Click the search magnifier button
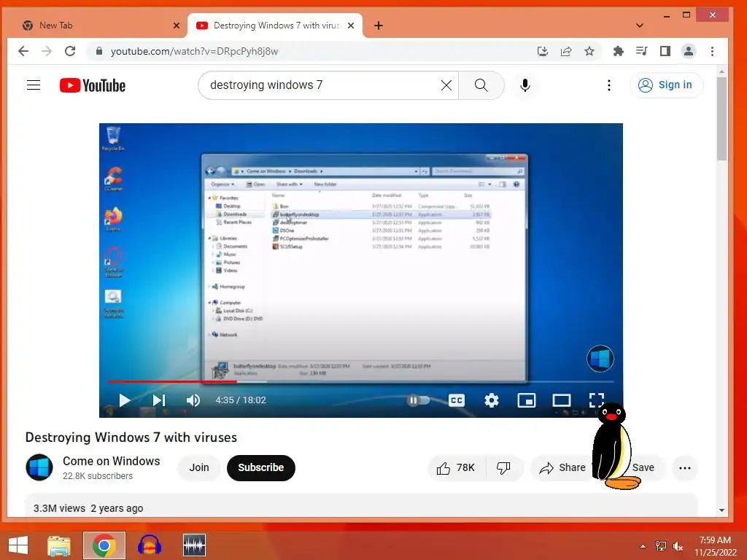Viewport: 747px width, 560px height. [x=481, y=85]
